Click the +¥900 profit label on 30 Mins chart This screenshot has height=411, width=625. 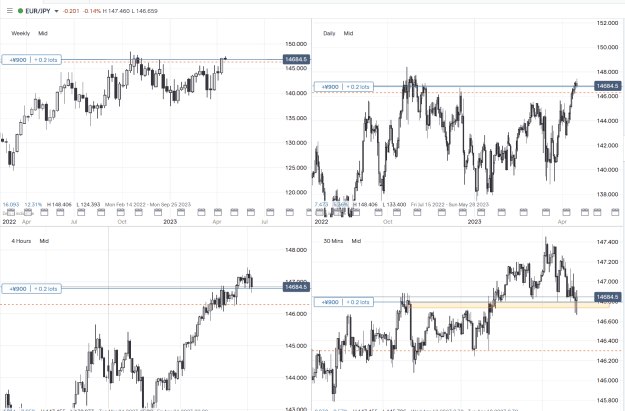point(329,302)
